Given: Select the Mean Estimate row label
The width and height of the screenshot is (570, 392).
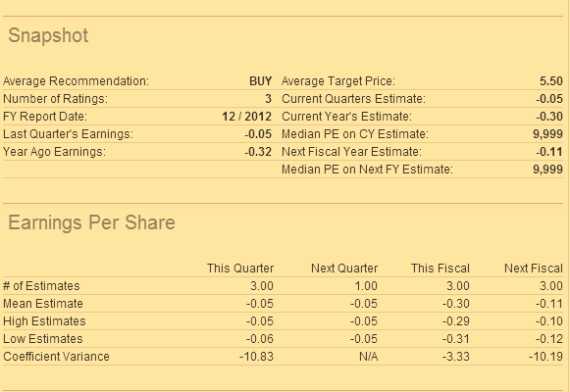Looking at the screenshot, I should coord(43,304).
